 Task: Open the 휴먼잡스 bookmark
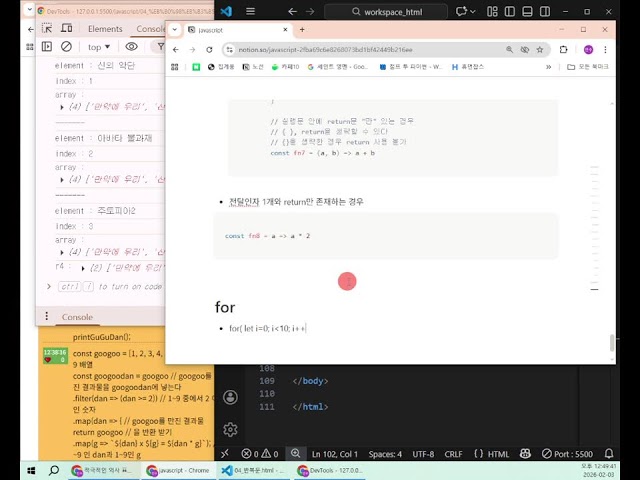tap(468, 67)
